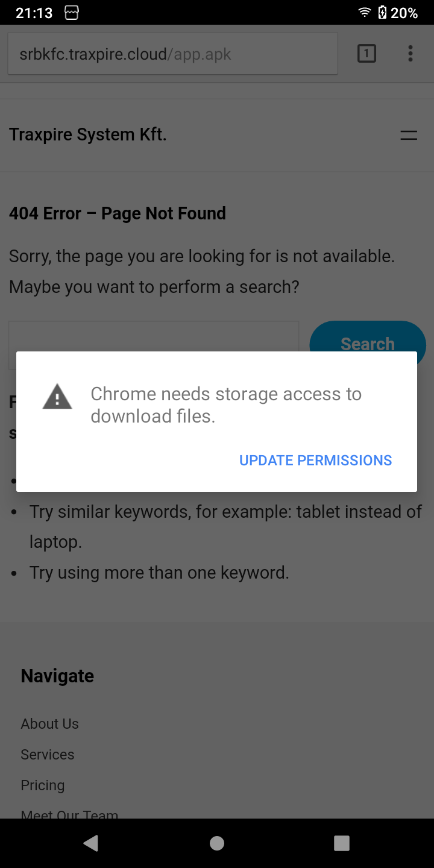This screenshot has width=434, height=868.
Task: Tap the Wi-Fi status icon
Action: click(364, 13)
